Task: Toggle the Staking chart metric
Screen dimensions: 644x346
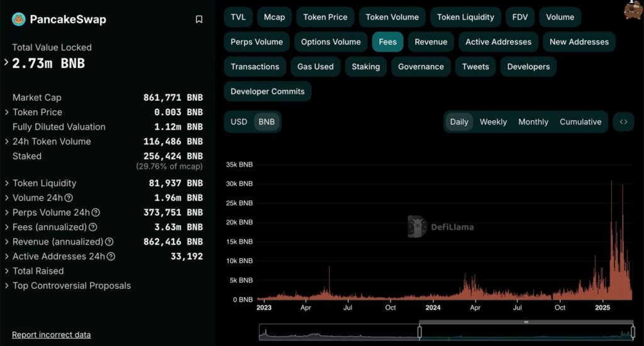Action: pos(365,67)
